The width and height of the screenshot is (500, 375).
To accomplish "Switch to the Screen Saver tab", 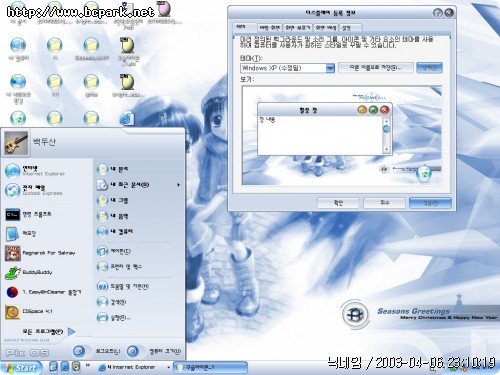I will [298, 28].
